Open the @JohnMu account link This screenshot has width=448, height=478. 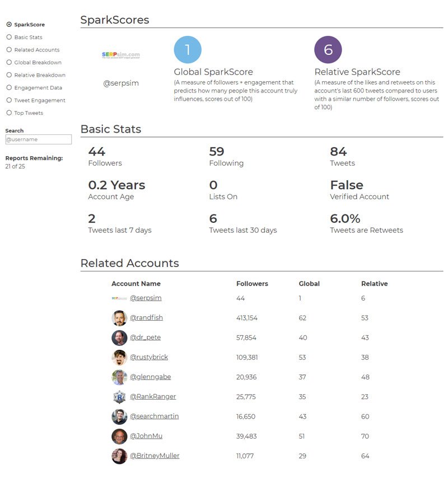click(x=146, y=436)
